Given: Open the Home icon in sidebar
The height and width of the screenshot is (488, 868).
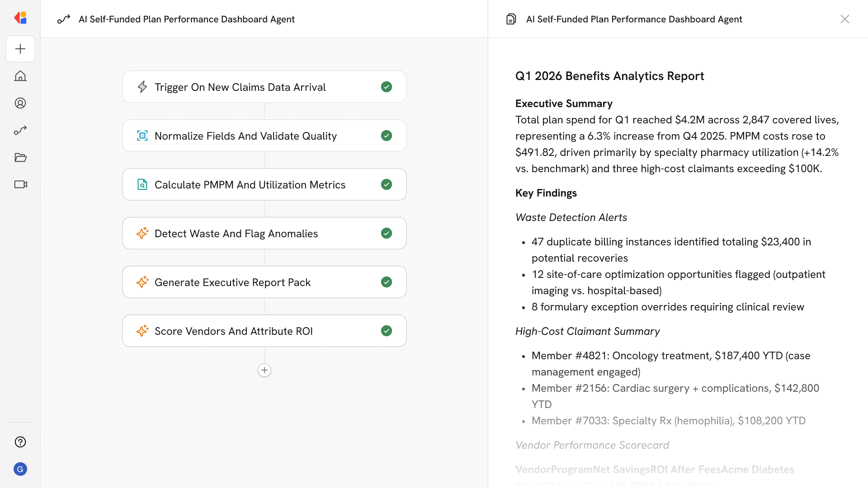Looking at the screenshot, I should (20, 76).
